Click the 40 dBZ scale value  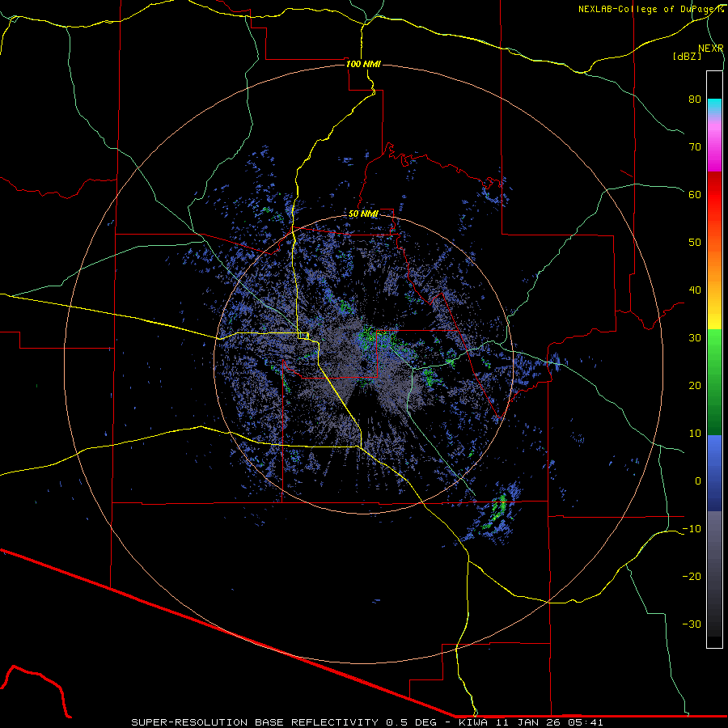[695, 290]
